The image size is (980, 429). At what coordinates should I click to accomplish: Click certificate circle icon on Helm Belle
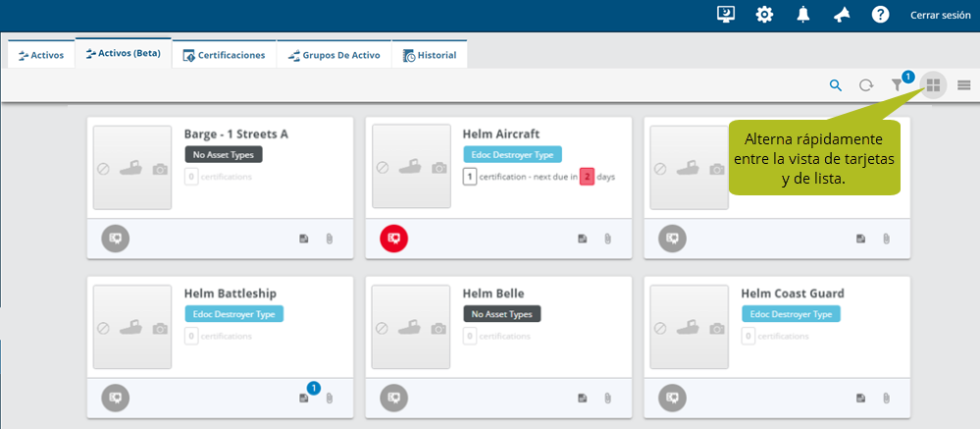pos(393,398)
